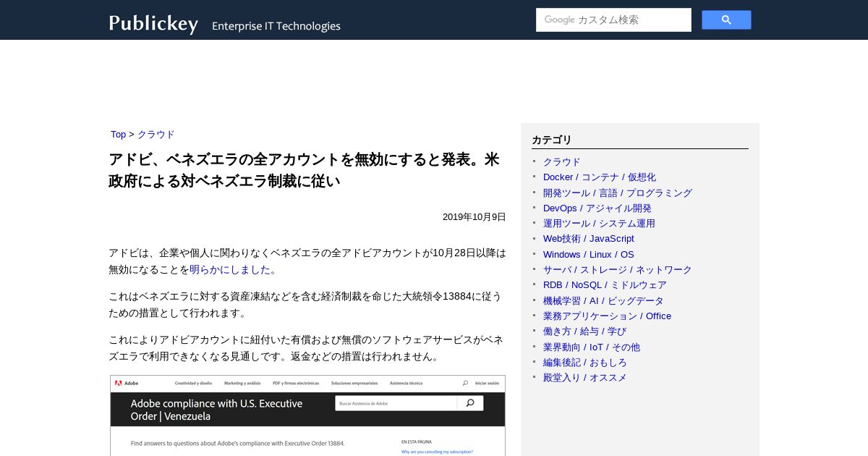
Task: Click Iniciar sesión in embedded screenshot
Action: (x=487, y=383)
